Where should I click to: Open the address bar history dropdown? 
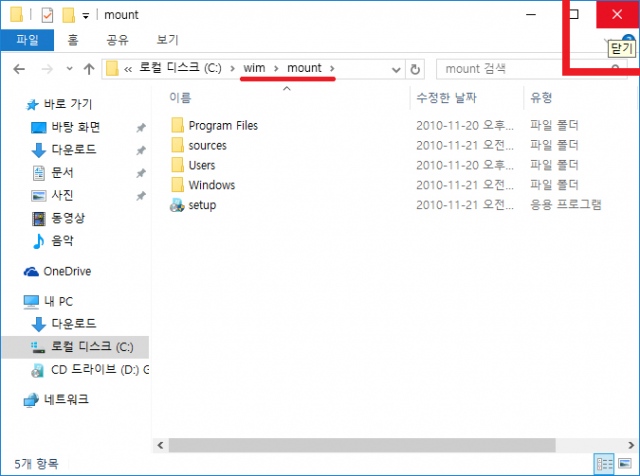point(396,69)
